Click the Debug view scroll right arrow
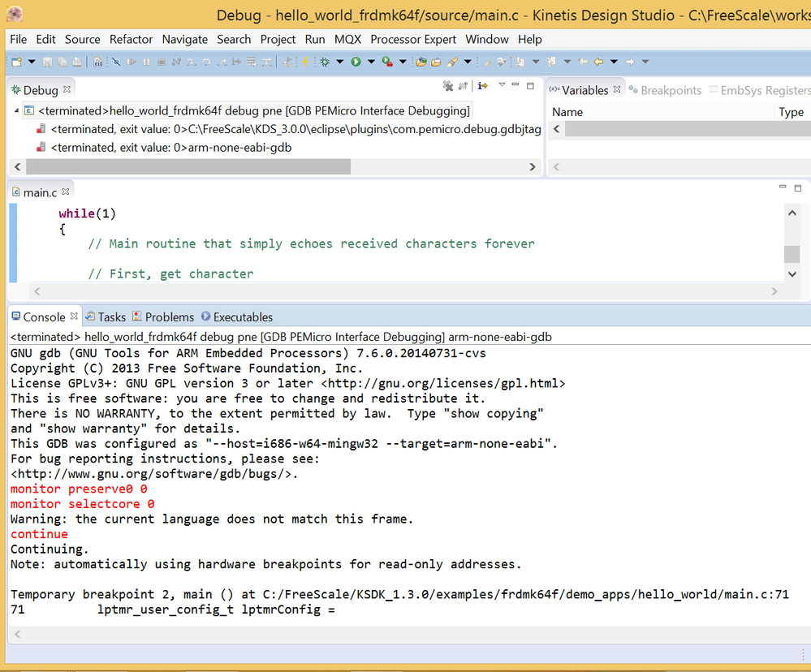This screenshot has width=811, height=672. 533,166
